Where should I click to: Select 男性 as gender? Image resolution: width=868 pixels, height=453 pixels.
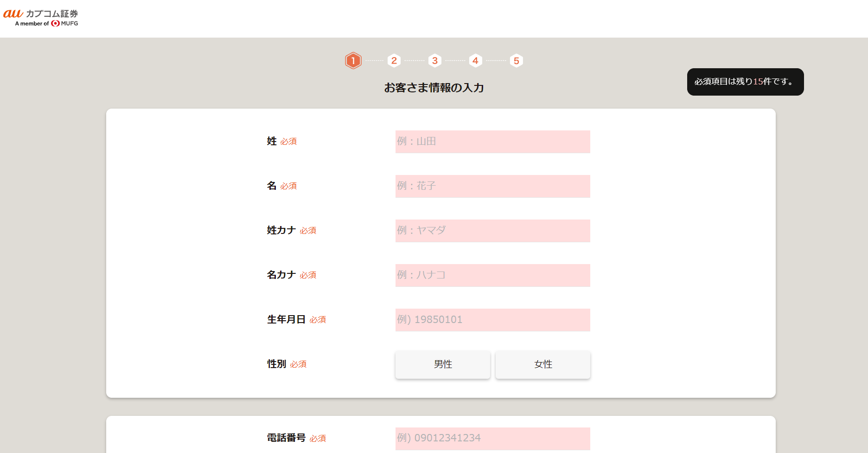[442, 364]
